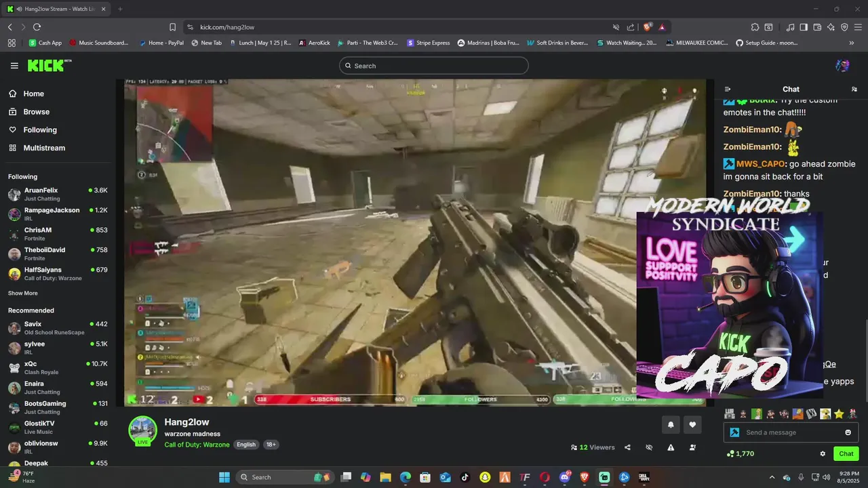Open the browser extensions puzzle icon
Screen dimensions: 868x488
(755, 27)
